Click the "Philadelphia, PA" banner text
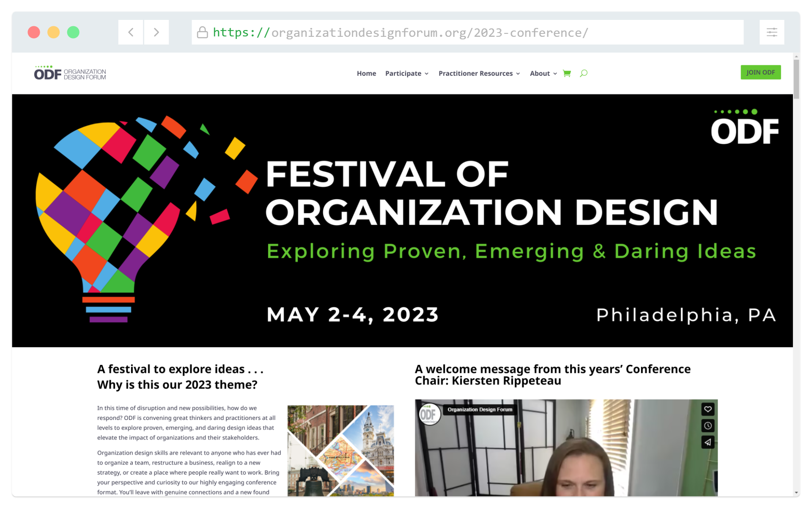812x508 pixels. pyautogui.click(x=686, y=315)
